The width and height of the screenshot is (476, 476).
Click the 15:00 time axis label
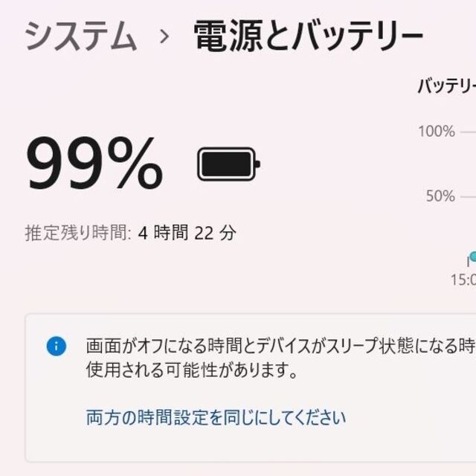(x=463, y=280)
